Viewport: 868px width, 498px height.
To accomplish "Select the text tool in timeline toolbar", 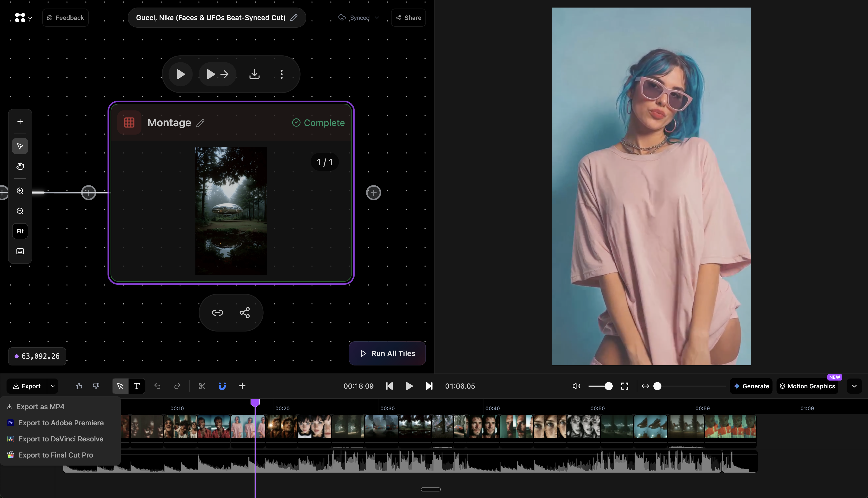I will click(x=136, y=386).
